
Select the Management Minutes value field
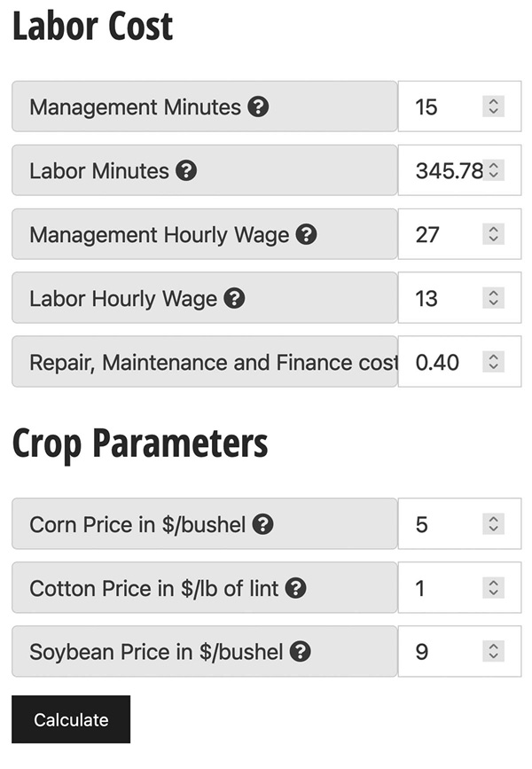459,106
